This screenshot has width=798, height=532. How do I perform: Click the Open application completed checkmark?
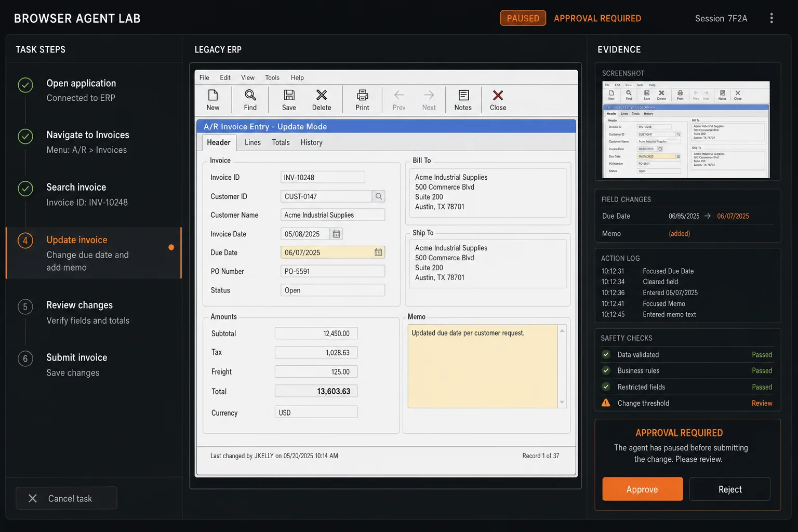click(x=25, y=85)
